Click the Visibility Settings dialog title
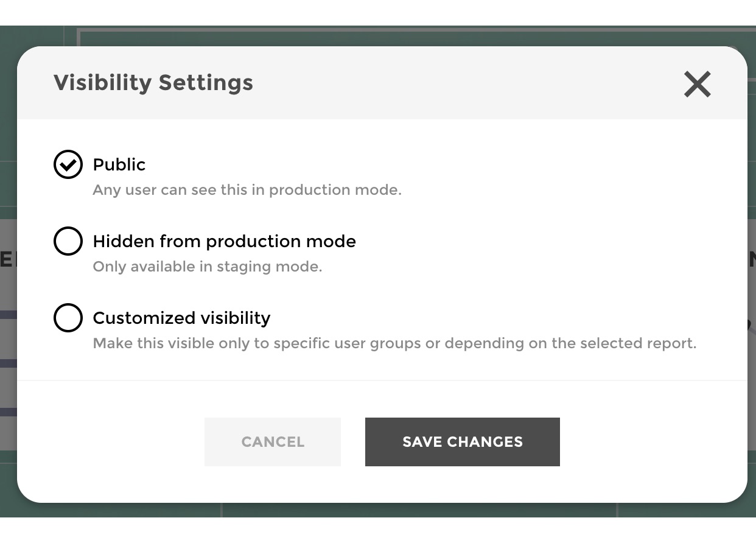 click(x=153, y=82)
